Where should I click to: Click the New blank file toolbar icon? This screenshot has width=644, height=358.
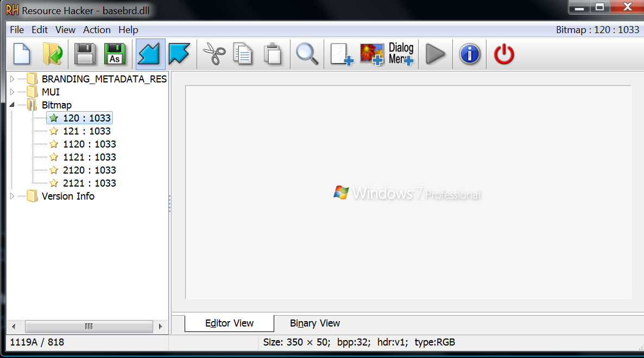(x=22, y=54)
